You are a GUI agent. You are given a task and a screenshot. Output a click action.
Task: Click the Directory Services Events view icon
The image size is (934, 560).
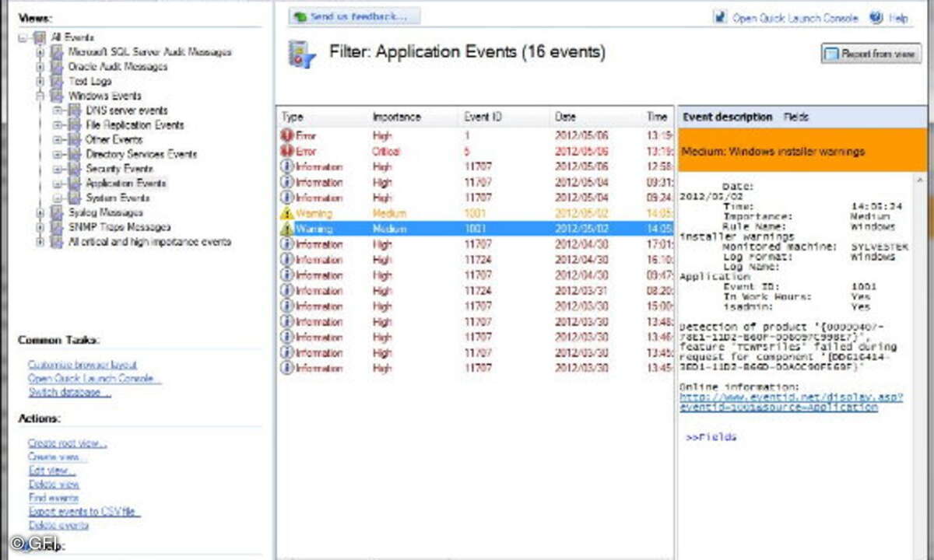[73, 154]
